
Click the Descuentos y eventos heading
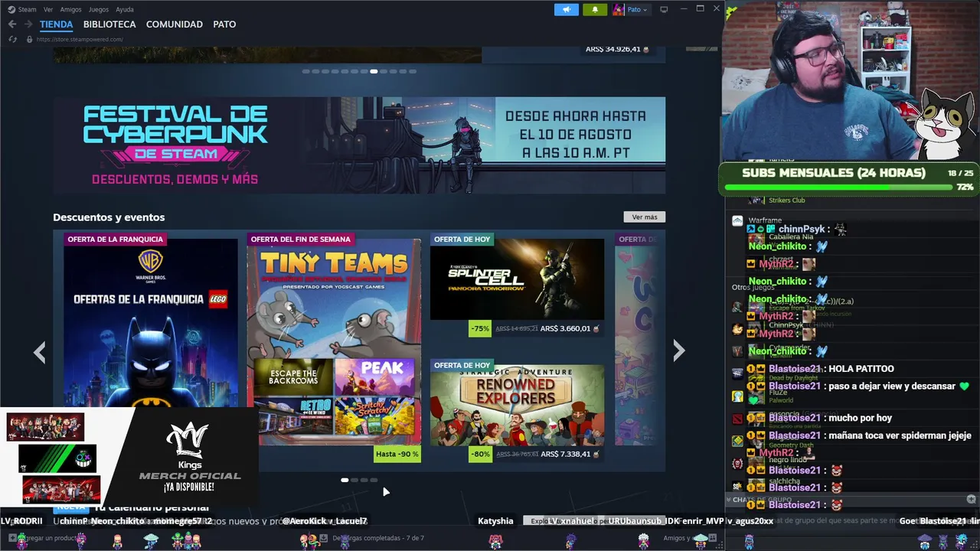[x=109, y=217]
